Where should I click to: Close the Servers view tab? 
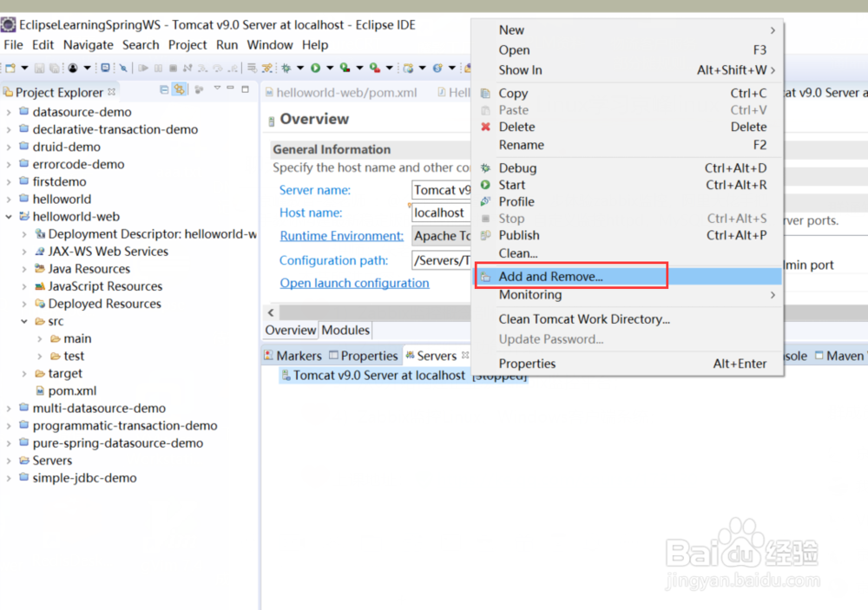click(x=465, y=355)
